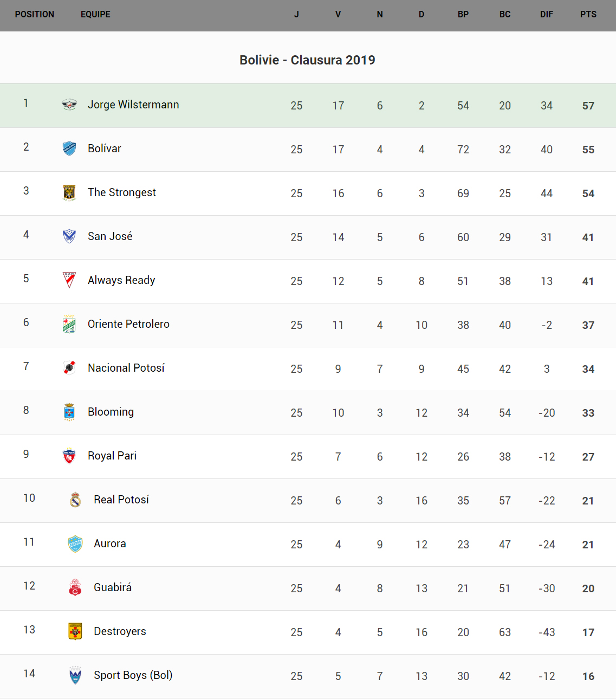Click the Jorge Wilstermann club crest
Image resolution: width=616 pixels, height=699 pixels.
(69, 105)
